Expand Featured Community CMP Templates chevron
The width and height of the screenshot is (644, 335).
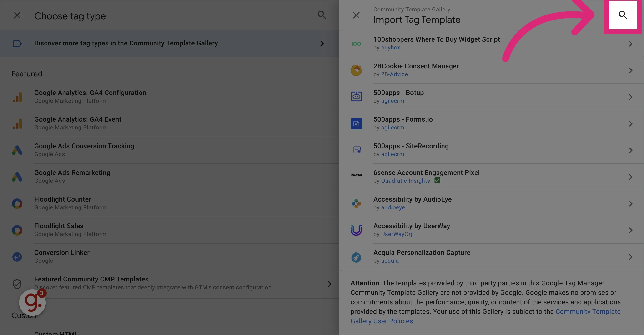click(329, 284)
